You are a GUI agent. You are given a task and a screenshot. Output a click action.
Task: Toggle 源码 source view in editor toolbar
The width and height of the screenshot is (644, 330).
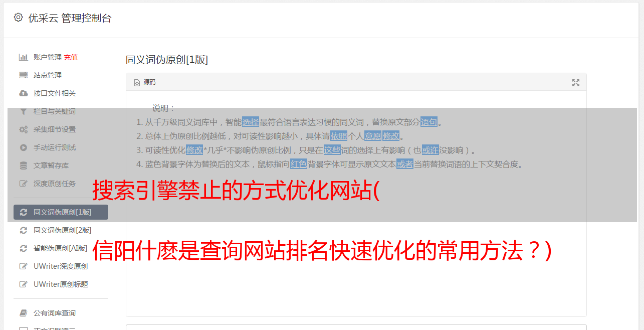[145, 82]
